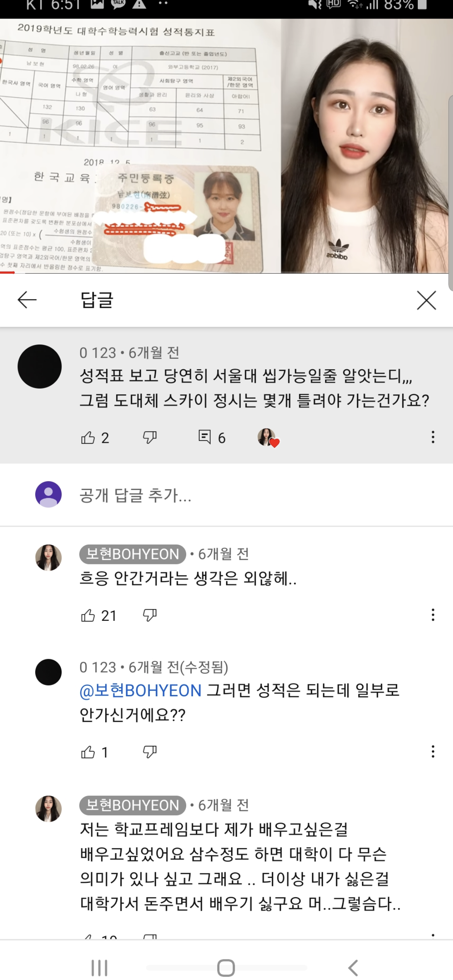Tap the 보현BOHYEON avatar on first reply
Image resolution: width=453 pixels, height=980 pixels.
pos(48,557)
